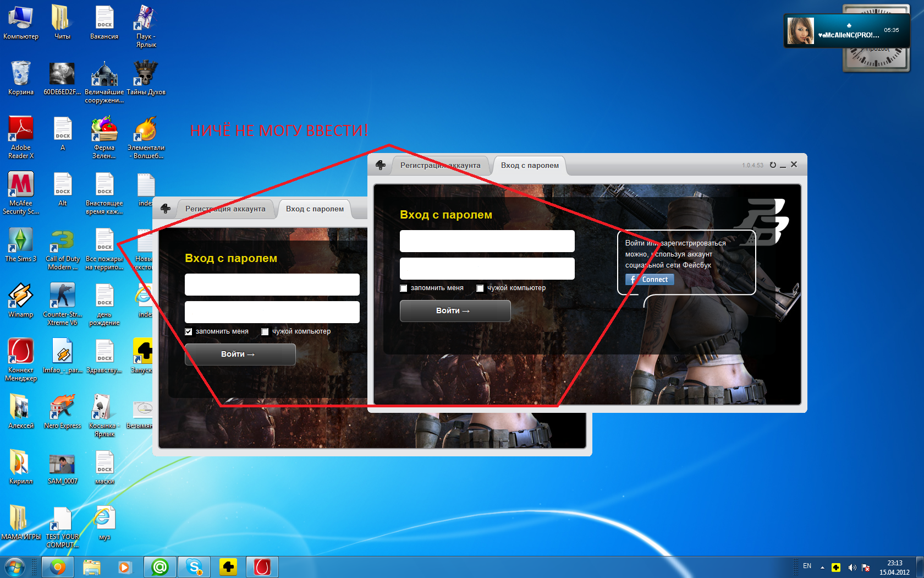Focus the login field in front window
Viewport: 924px width, 578px height.
click(x=487, y=241)
